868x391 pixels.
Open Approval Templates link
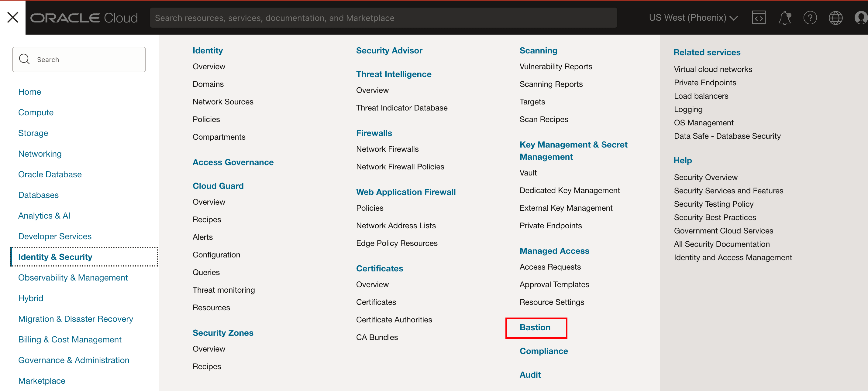(554, 284)
